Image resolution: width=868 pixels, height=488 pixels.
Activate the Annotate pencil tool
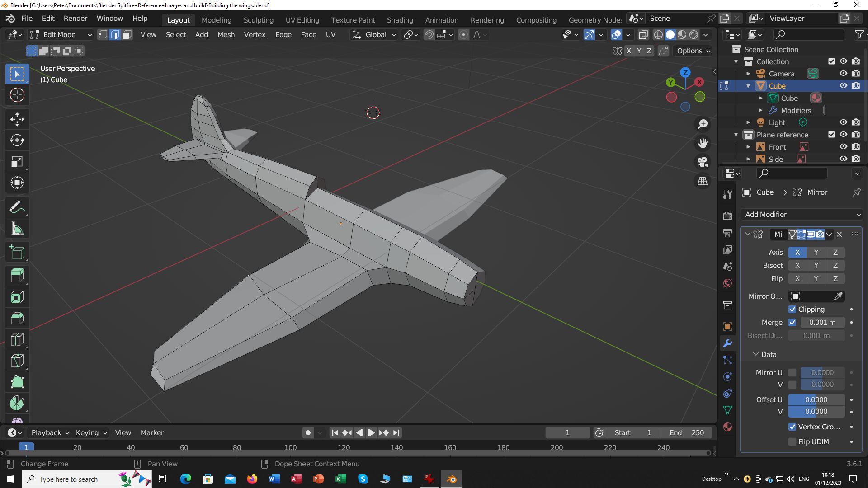17,207
